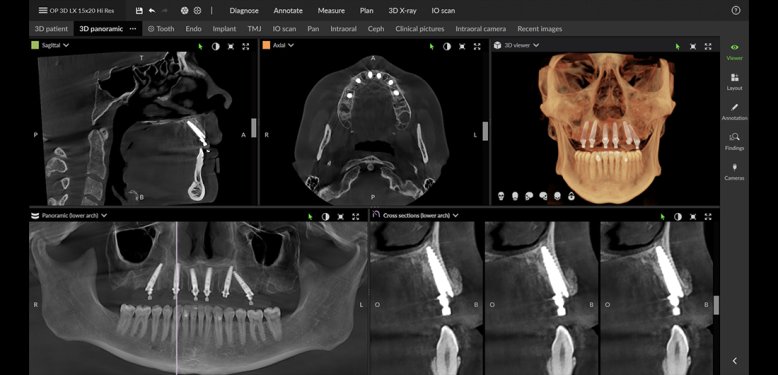This screenshot has width=778, height=375.
Task: Undo the last action
Action: [152, 10]
